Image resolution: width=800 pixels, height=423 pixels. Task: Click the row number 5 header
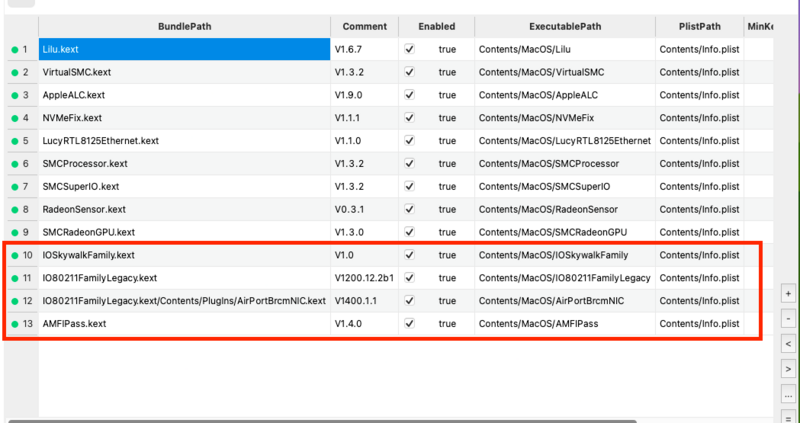pyautogui.click(x=21, y=141)
